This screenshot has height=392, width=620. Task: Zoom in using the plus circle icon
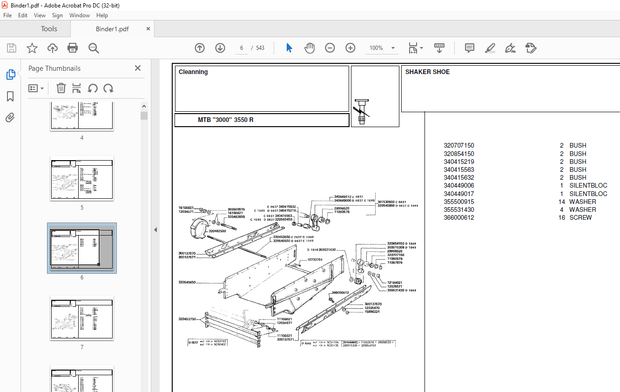point(350,48)
